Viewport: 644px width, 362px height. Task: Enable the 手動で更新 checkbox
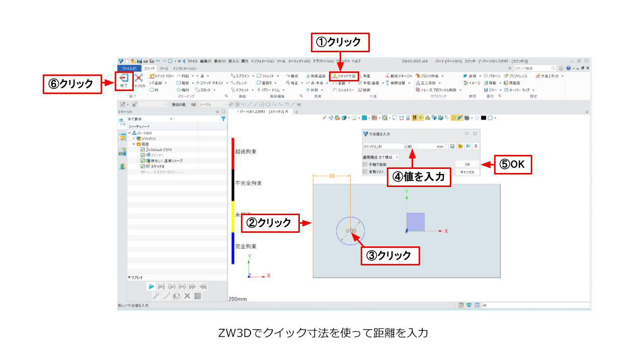[365, 164]
